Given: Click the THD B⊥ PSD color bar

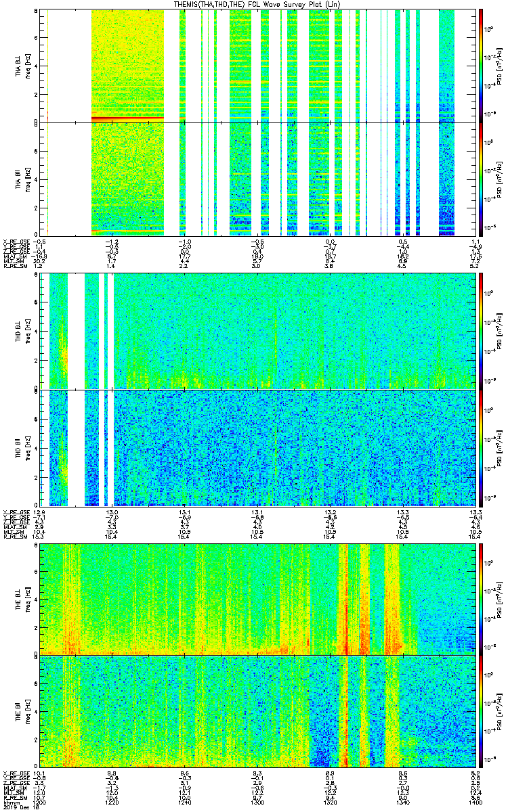Looking at the screenshot, I should (x=481, y=330).
